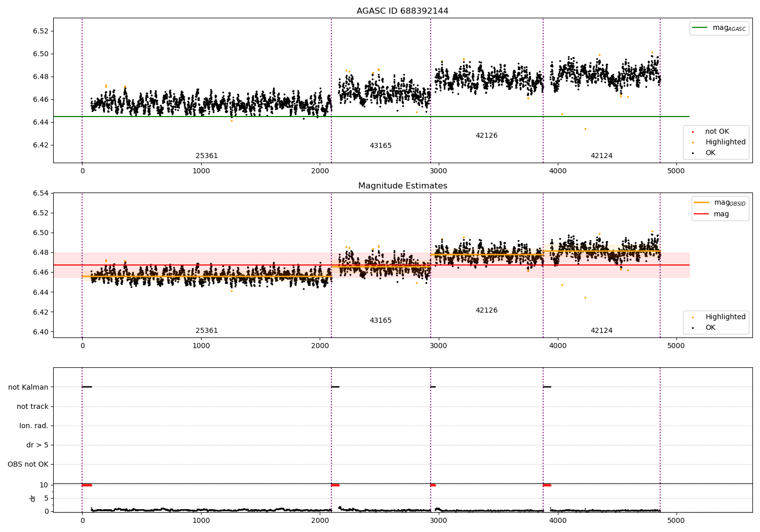
Task: Click the 5 tick label on dr axis
Action: (x=46, y=499)
